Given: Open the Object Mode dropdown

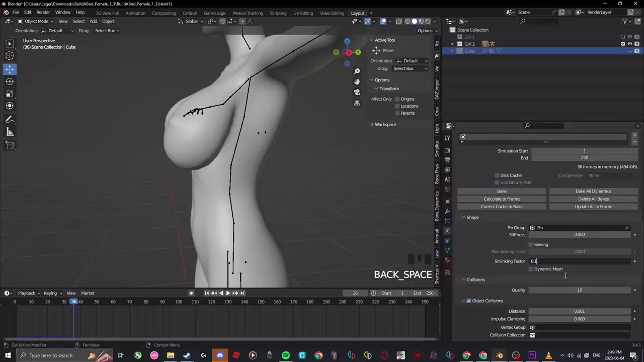Looking at the screenshot, I should 35,21.
